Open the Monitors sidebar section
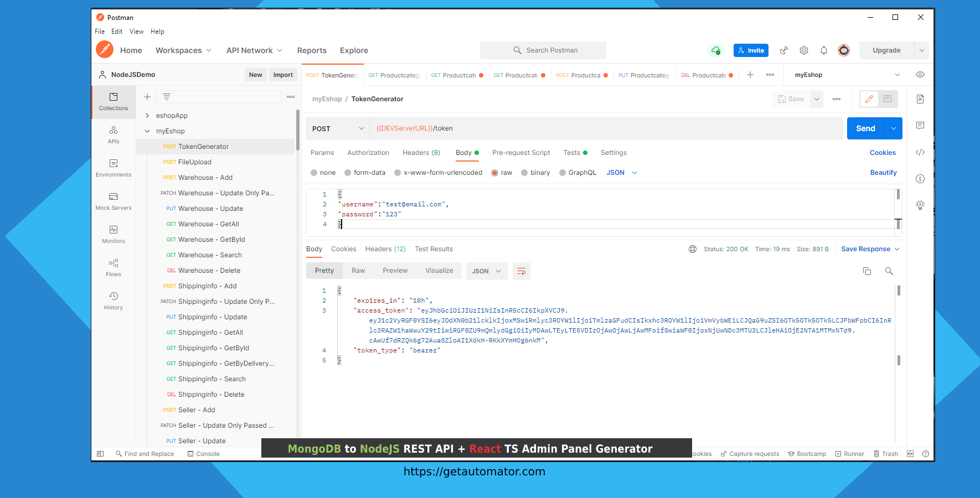Image resolution: width=980 pixels, height=498 pixels. (114, 235)
